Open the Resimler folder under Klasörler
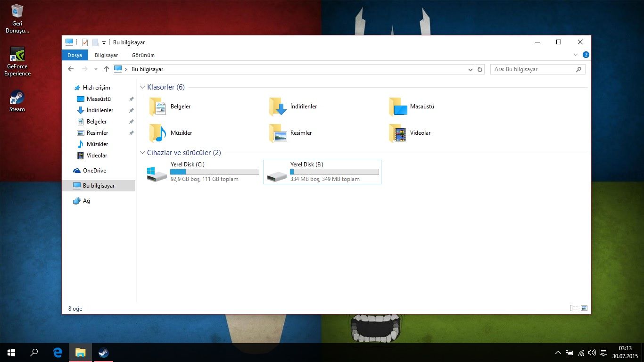This screenshot has height=362, width=644. [290, 133]
